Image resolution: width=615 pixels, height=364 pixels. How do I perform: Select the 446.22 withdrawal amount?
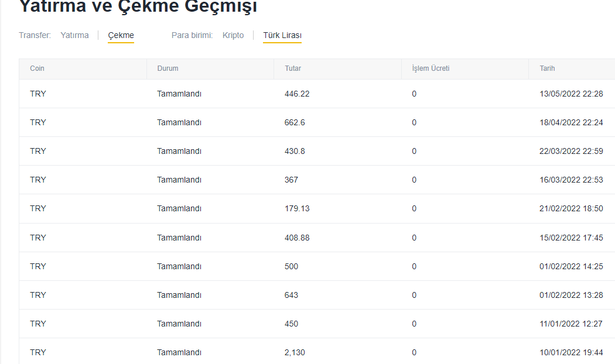tap(297, 94)
